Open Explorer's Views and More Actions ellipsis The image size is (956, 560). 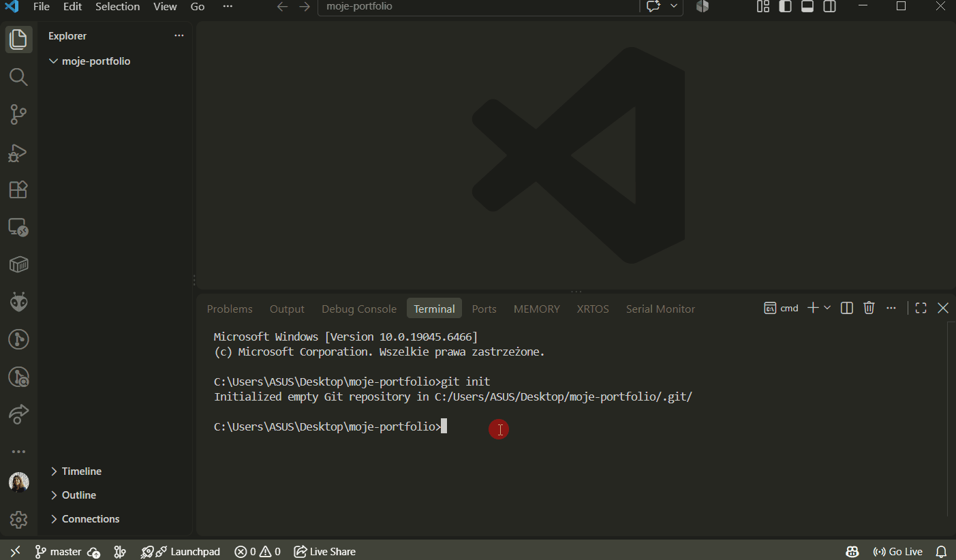[x=179, y=36]
